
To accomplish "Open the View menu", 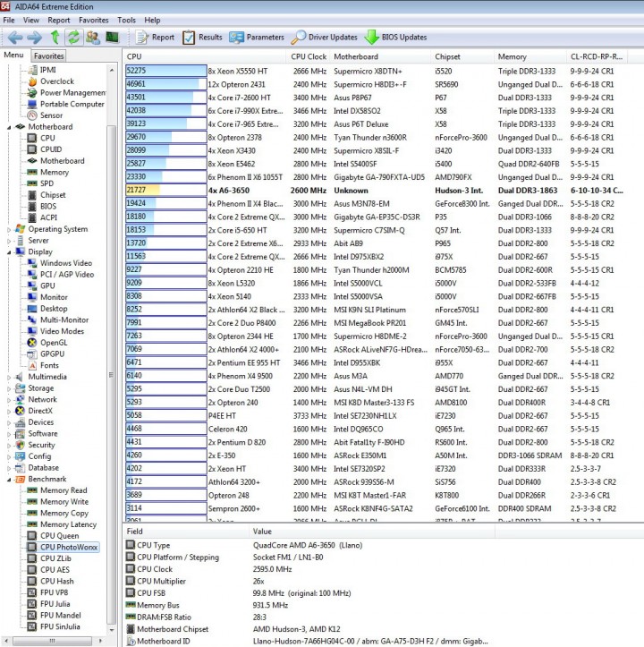I will click(x=31, y=21).
